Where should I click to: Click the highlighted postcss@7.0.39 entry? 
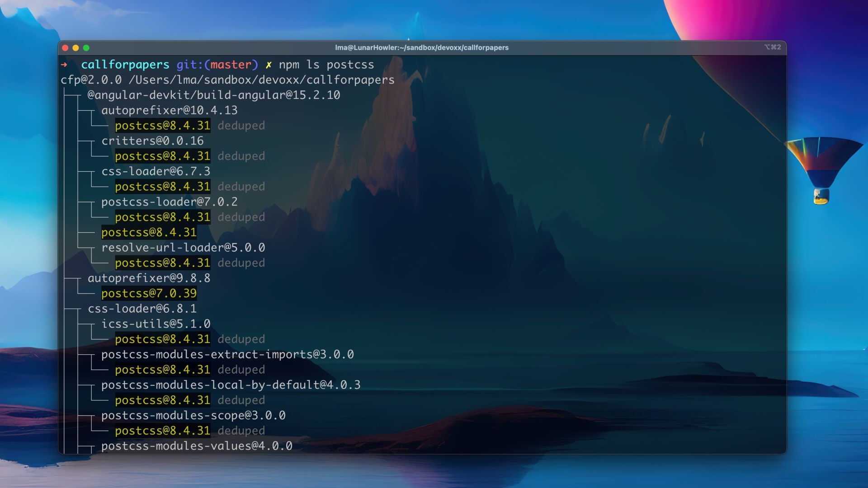point(149,294)
